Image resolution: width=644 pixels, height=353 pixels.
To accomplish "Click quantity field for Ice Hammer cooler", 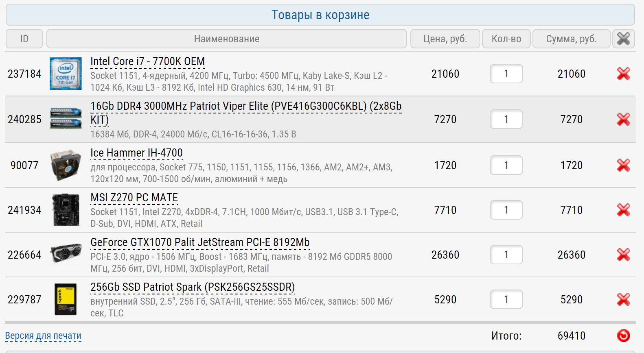I will [506, 165].
